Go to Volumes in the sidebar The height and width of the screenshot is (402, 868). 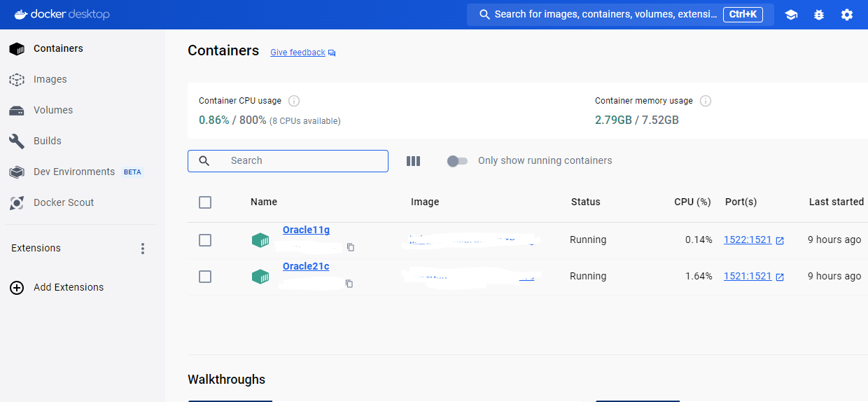pos(83,110)
